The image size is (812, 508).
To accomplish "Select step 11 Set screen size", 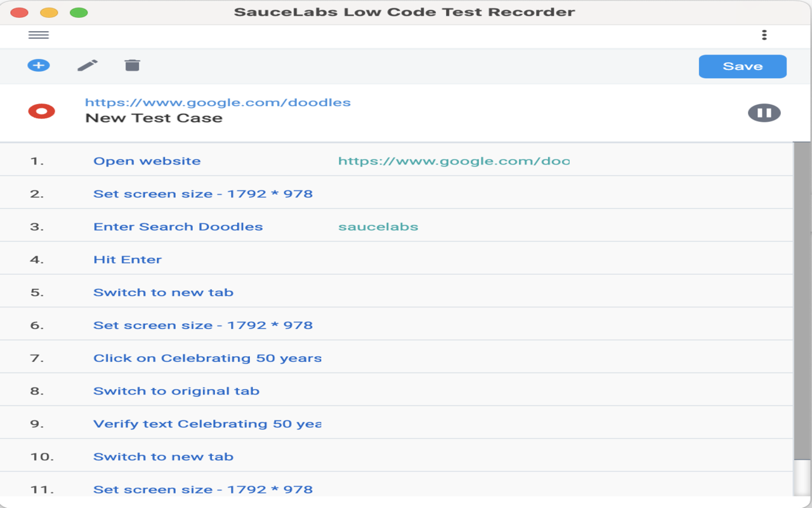I will [203, 490].
